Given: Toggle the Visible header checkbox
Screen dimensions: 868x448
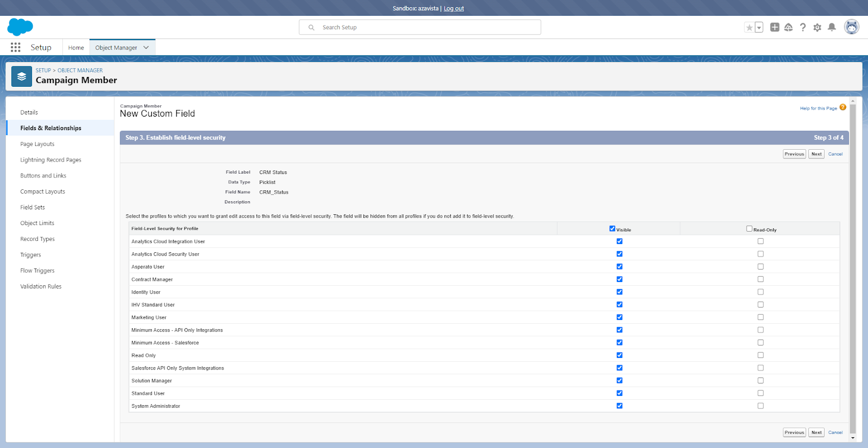Looking at the screenshot, I should point(612,228).
